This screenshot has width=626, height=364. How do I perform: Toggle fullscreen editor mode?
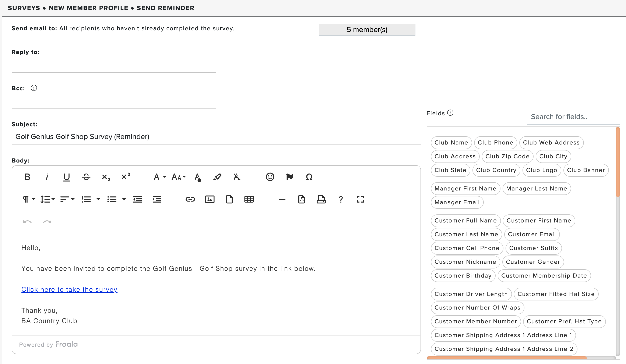(361, 199)
